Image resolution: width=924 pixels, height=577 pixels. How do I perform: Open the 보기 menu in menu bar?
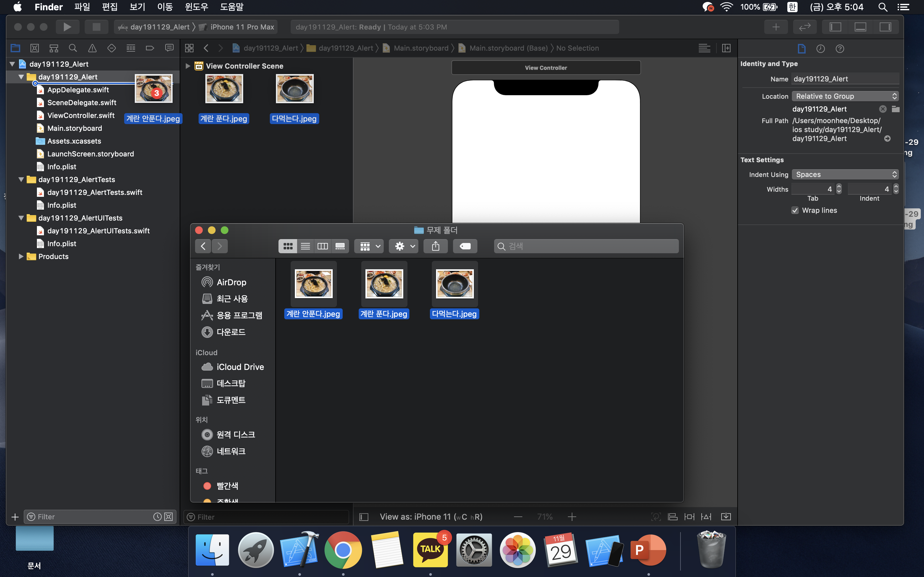(137, 7)
